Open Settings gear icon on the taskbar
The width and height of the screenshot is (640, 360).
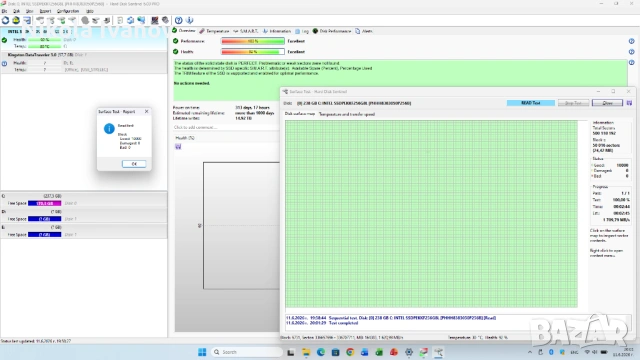tap(409, 352)
